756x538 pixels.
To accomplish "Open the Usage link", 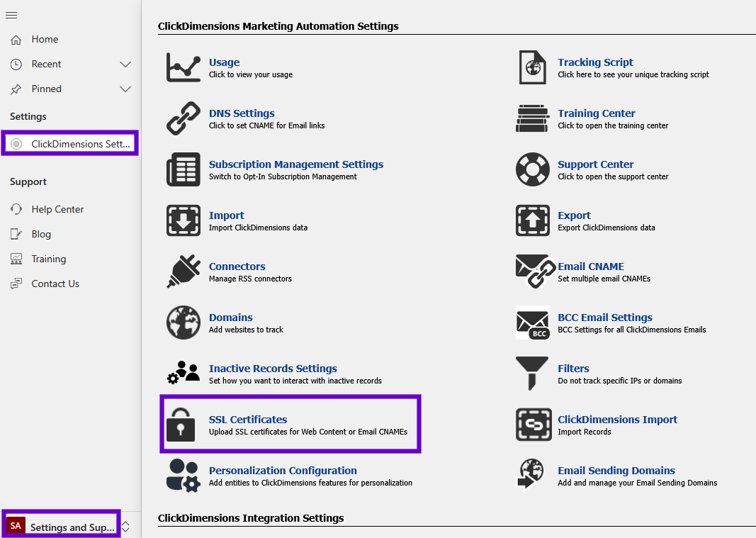I will (224, 62).
